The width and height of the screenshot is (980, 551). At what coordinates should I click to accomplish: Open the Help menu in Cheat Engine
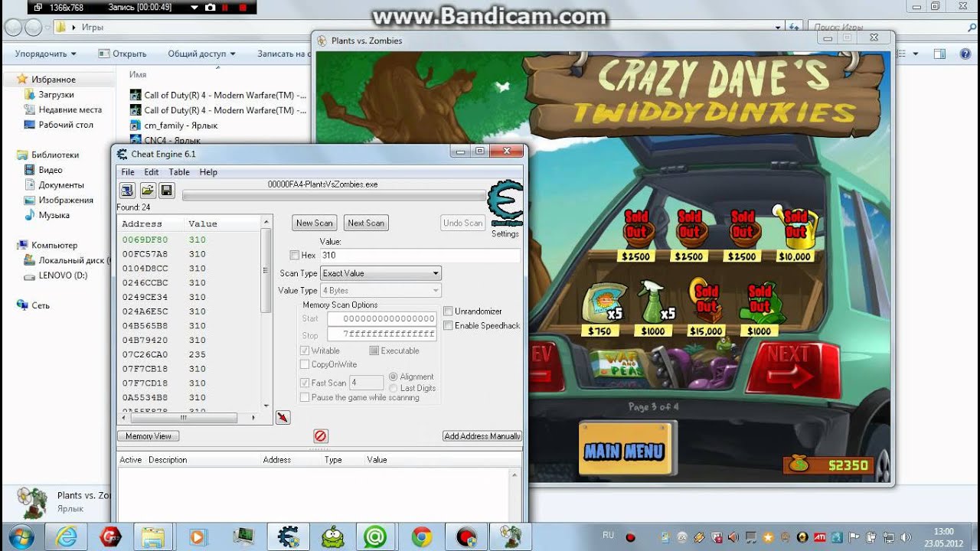(208, 172)
